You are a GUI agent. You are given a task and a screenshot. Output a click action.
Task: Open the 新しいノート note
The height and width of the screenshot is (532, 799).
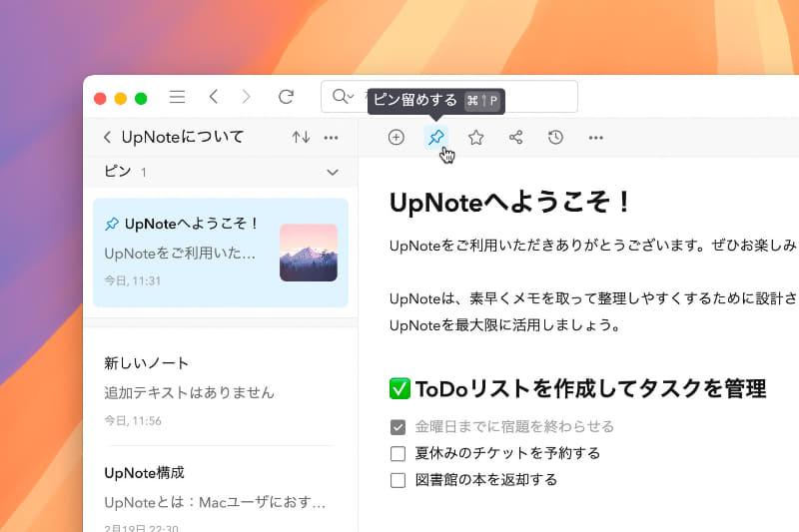pos(221,390)
